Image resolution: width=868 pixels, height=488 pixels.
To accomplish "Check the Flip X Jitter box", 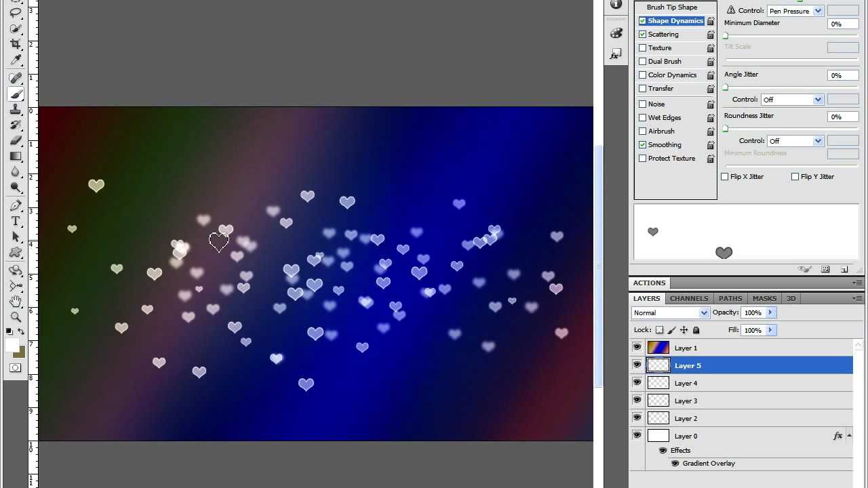I will pos(725,177).
